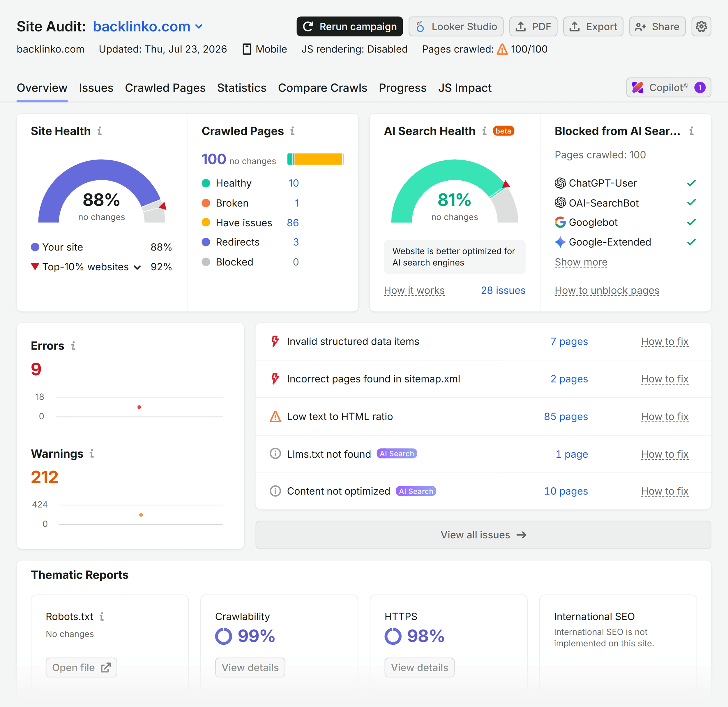728x707 pixels.
Task: Open How to unblock pages link
Action: point(607,290)
